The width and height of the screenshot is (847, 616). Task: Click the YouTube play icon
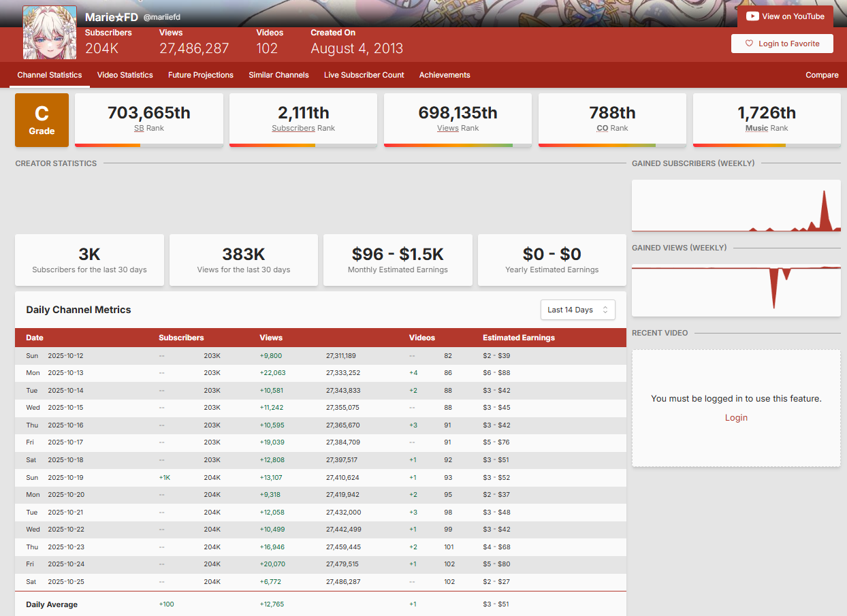click(752, 16)
